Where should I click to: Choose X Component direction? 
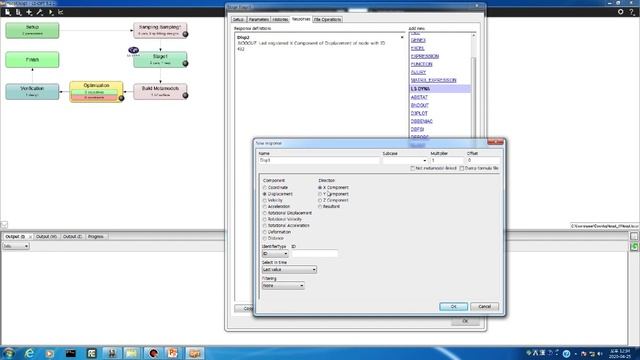[x=320, y=187]
